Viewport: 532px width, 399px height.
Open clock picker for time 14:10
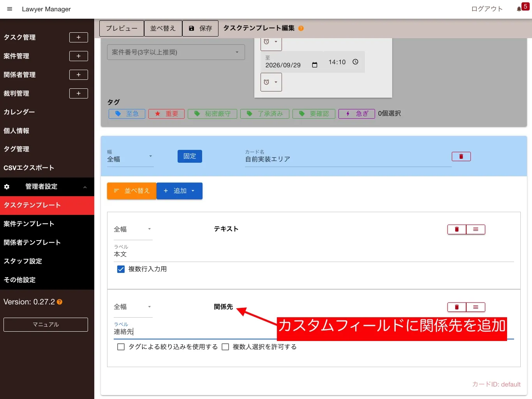pos(355,62)
